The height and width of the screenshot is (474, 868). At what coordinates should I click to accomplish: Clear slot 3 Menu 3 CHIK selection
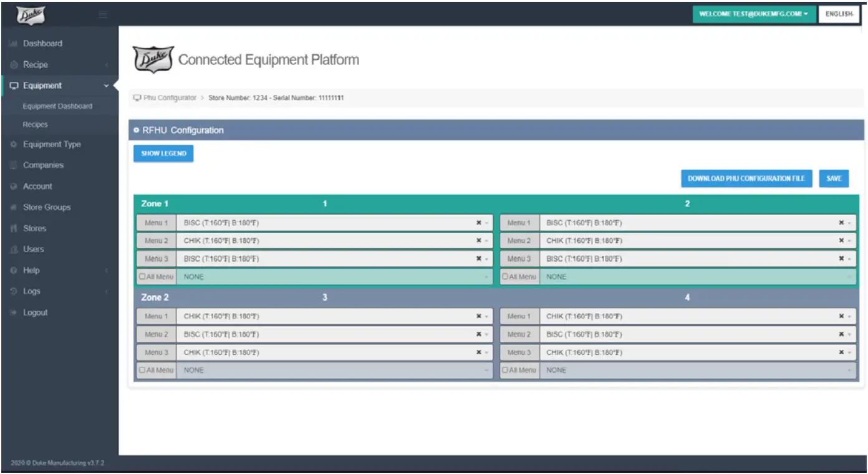(478, 352)
